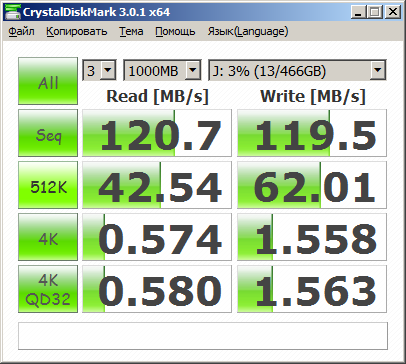The width and height of the screenshot is (406, 364).
Task: Start the 4K random test
Action: (x=48, y=237)
